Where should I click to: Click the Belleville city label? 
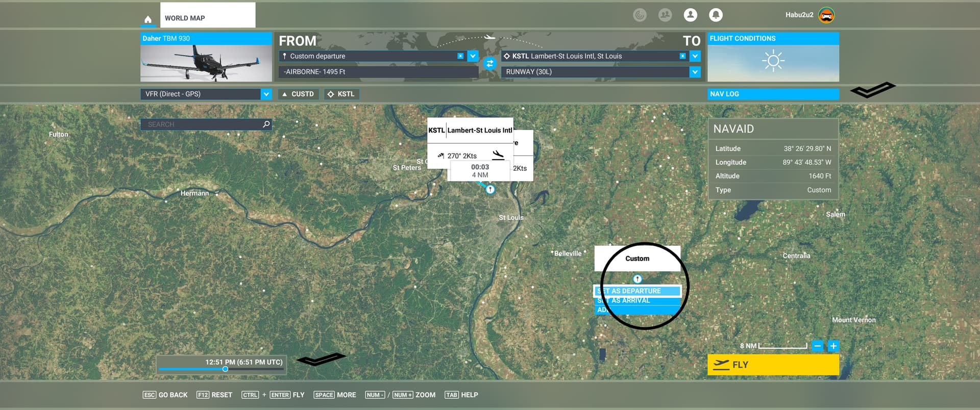point(568,253)
